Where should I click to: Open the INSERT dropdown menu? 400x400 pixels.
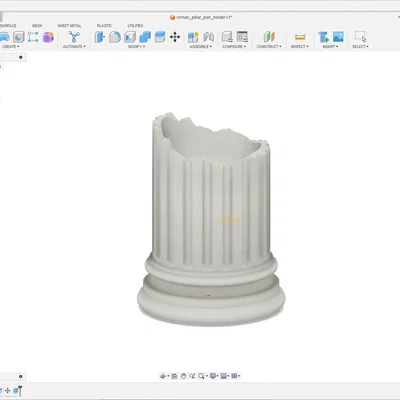click(330, 47)
